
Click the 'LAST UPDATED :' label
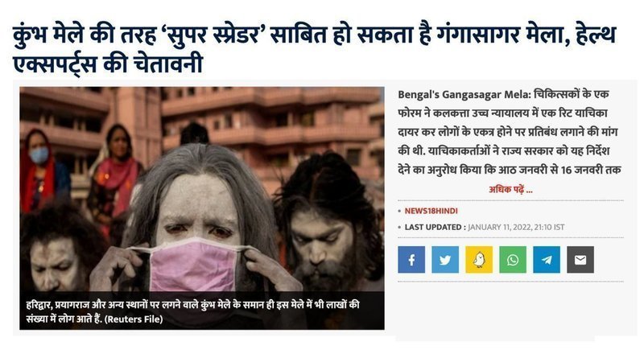435,227
